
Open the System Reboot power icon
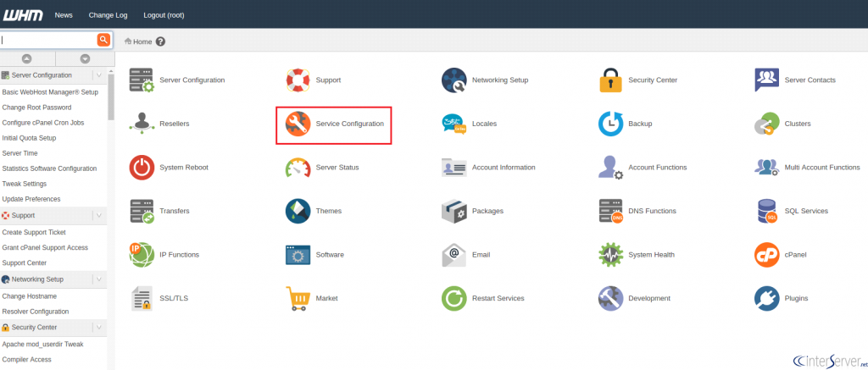coord(142,168)
